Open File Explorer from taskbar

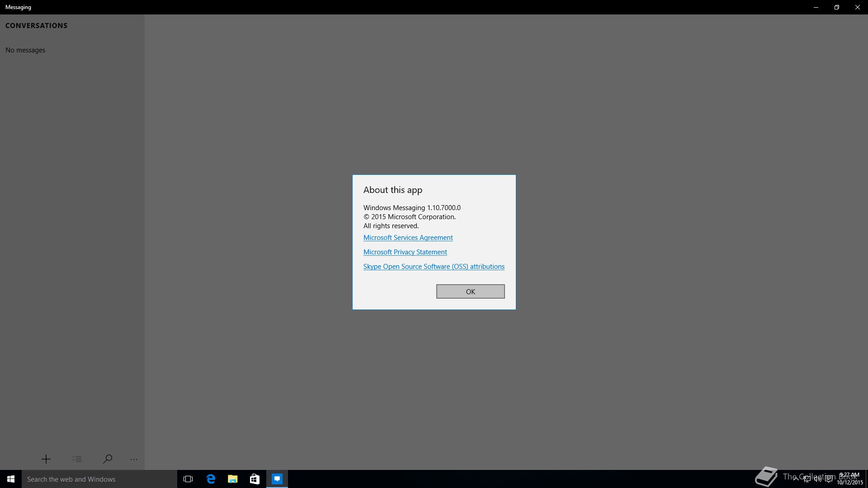(233, 479)
